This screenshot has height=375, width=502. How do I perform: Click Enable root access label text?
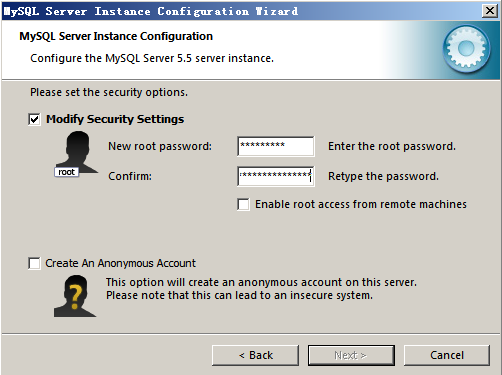pos(361,204)
